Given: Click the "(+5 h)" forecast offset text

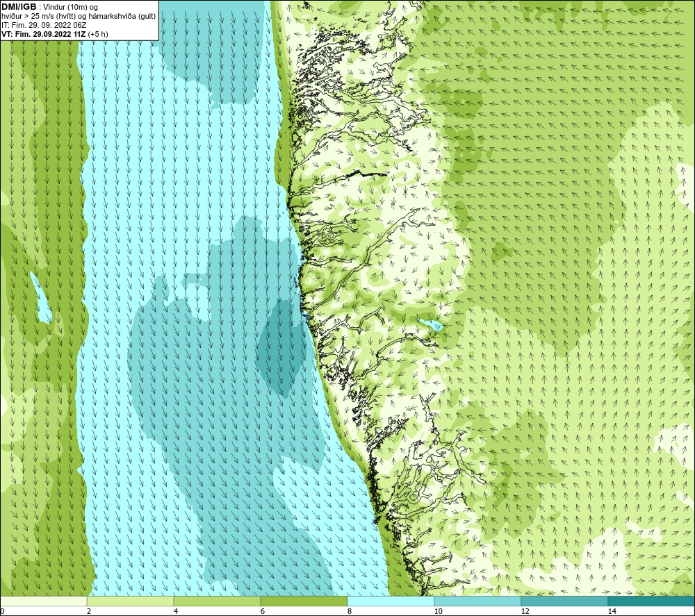Looking at the screenshot, I should click(98, 34).
